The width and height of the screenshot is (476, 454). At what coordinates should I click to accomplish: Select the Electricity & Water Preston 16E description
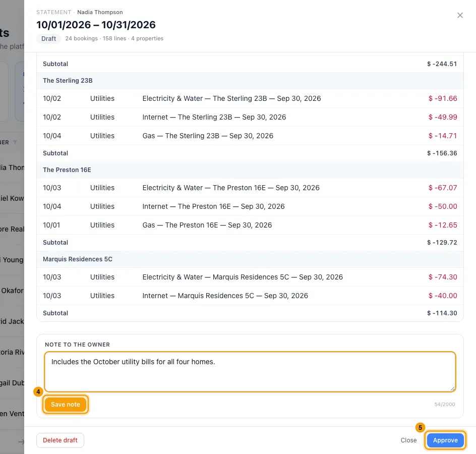[231, 188]
